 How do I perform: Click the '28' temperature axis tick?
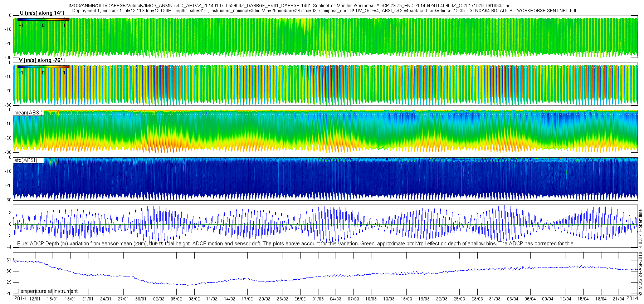coord(9,294)
